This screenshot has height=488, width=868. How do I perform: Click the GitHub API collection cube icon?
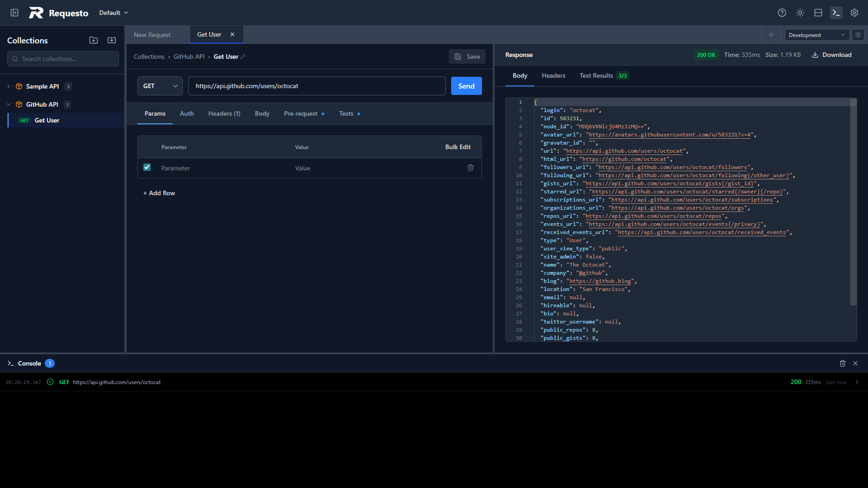click(19, 104)
